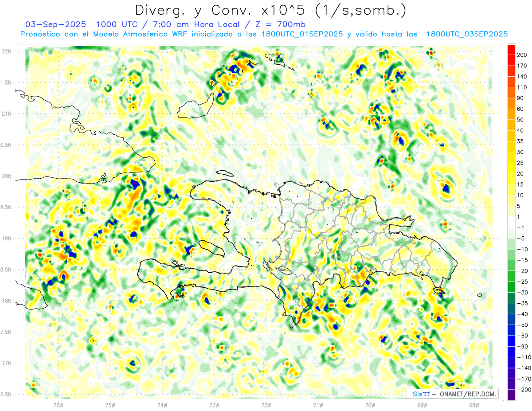Click the '-10' color scale value
Image resolution: width=532 pixels, height=411 pixels.
(x=523, y=249)
